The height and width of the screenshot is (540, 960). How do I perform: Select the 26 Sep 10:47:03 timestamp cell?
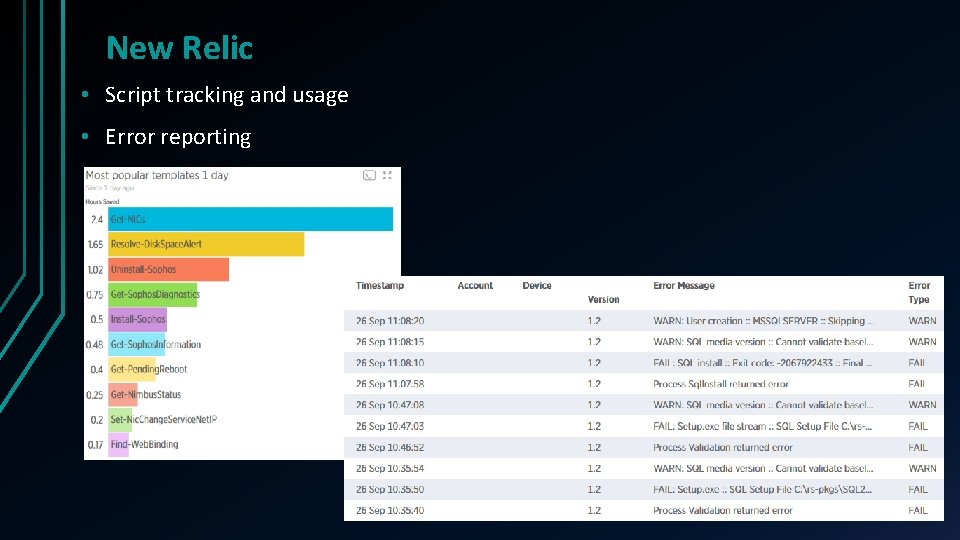[390, 426]
